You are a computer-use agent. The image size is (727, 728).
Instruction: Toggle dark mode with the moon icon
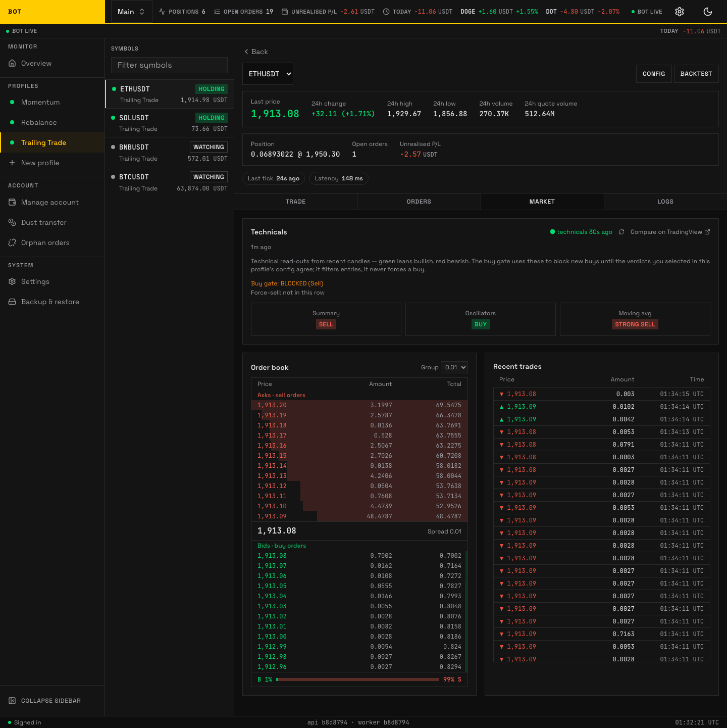click(708, 12)
